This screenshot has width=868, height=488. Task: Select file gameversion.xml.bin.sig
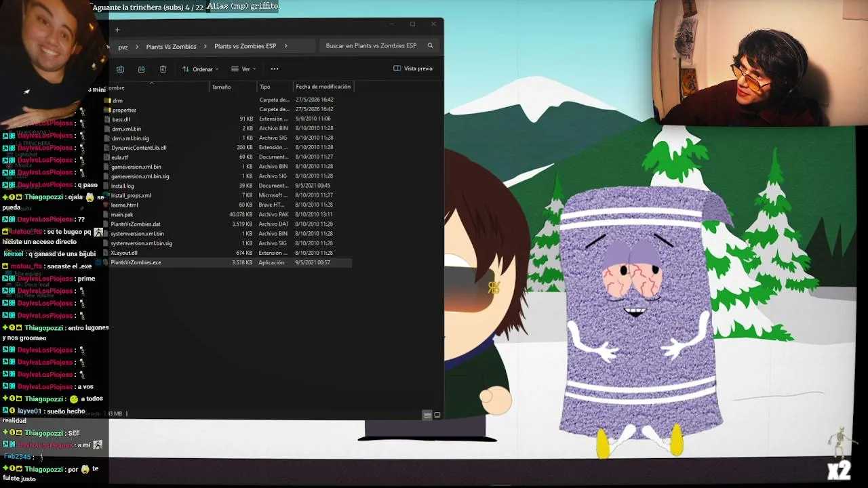point(140,176)
